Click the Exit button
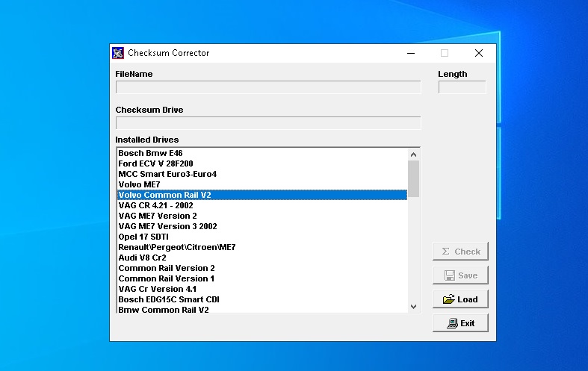Screen dimensions: 588x371 click(460, 323)
